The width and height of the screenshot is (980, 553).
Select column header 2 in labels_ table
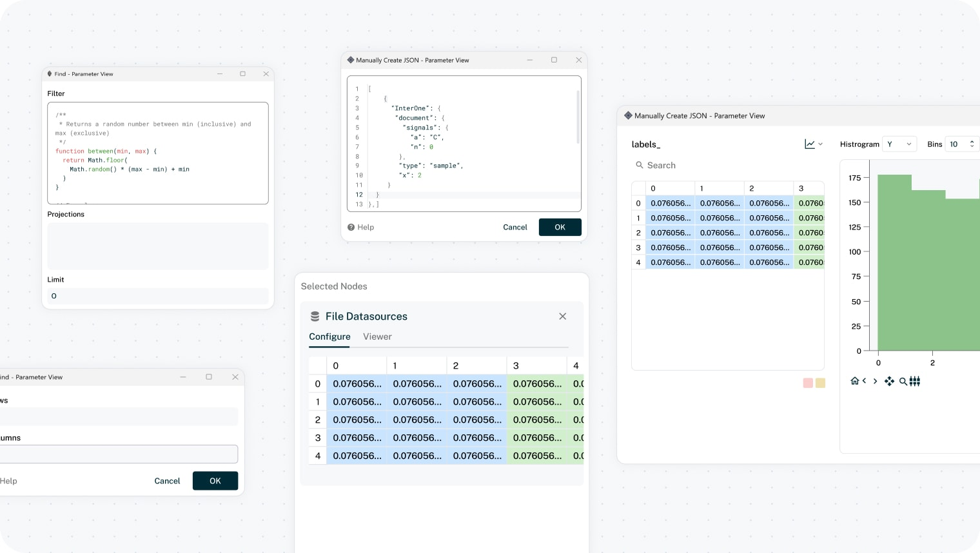769,188
